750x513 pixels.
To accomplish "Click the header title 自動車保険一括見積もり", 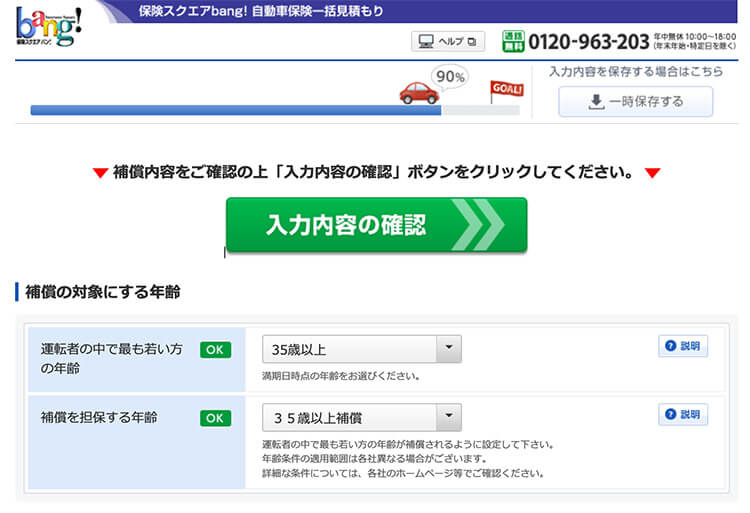I will (x=318, y=11).
